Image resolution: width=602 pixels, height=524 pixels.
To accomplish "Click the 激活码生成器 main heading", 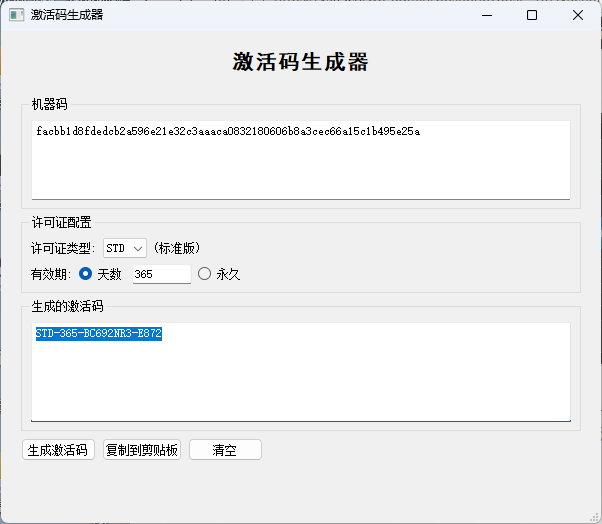I will 301,61.
